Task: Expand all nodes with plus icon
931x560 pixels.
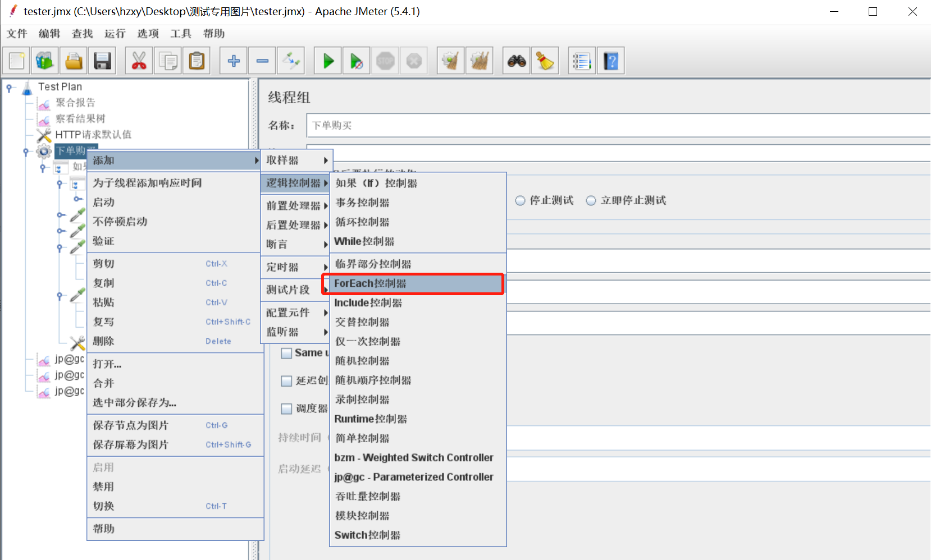Action: pos(234,61)
